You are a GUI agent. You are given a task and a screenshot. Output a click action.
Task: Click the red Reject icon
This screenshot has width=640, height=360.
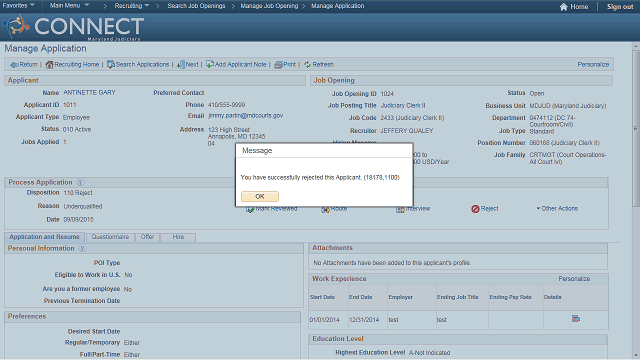click(475, 209)
